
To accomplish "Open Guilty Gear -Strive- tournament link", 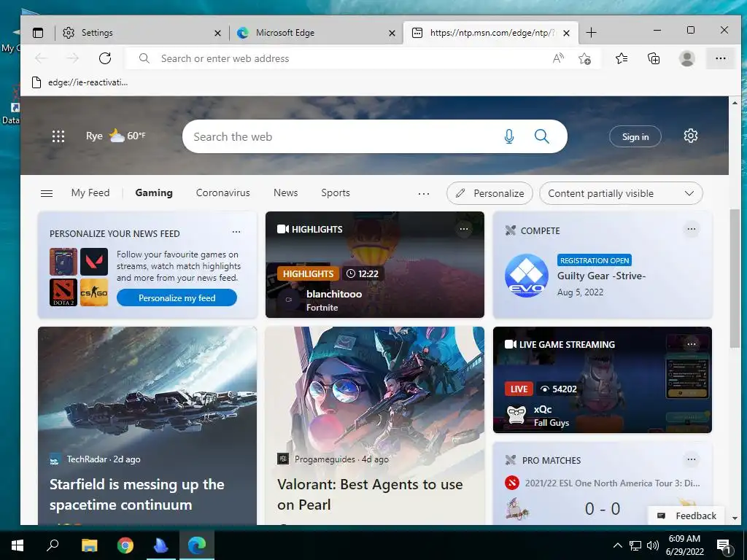I will click(601, 276).
